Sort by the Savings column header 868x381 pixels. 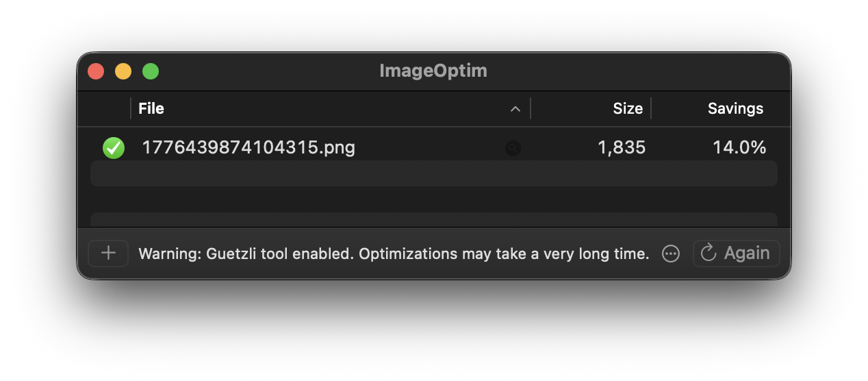pos(735,108)
